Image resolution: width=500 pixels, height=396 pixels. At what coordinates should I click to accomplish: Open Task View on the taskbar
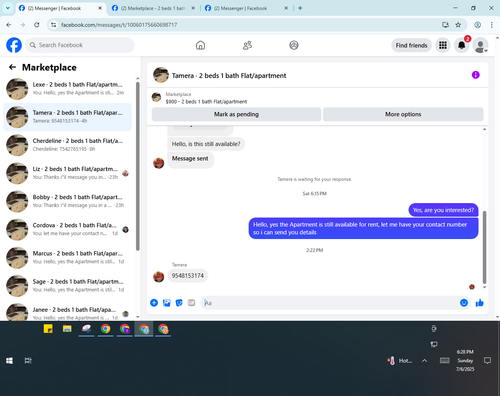(28, 360)
